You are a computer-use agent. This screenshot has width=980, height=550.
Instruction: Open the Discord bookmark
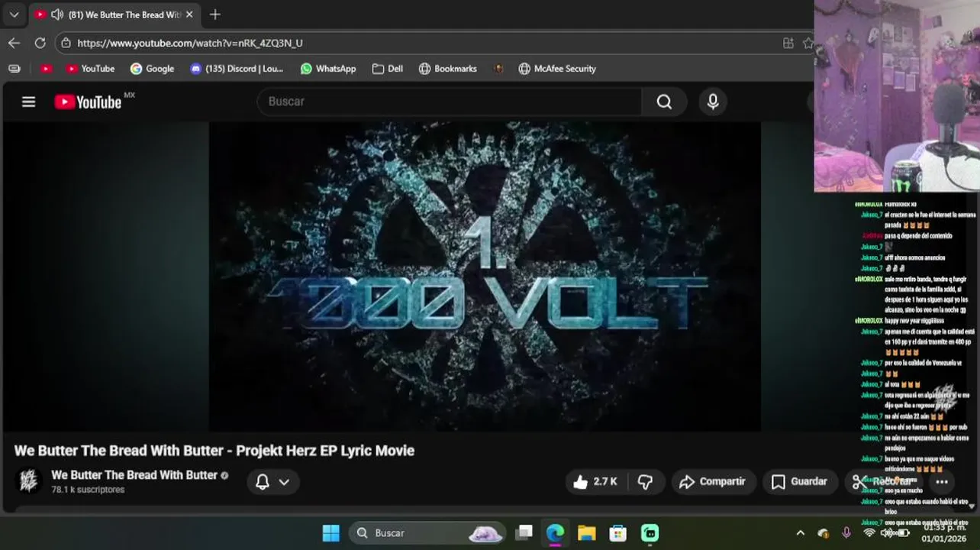point(237,69)
